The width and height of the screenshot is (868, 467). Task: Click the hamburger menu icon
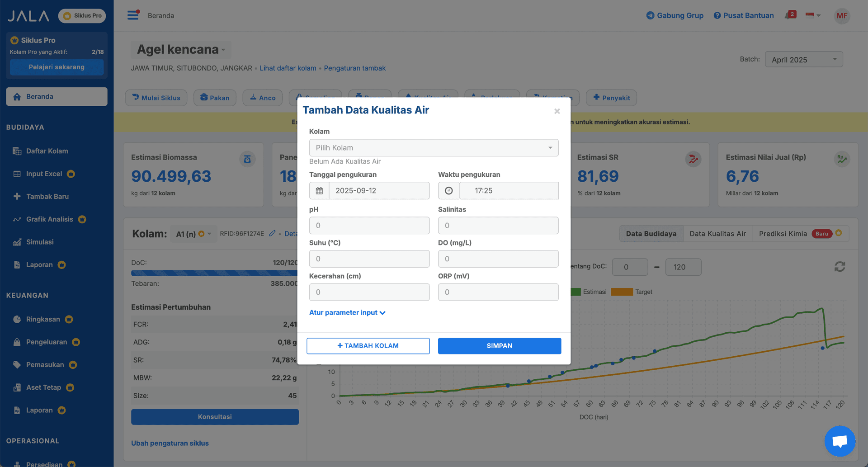tap(133, 15)
